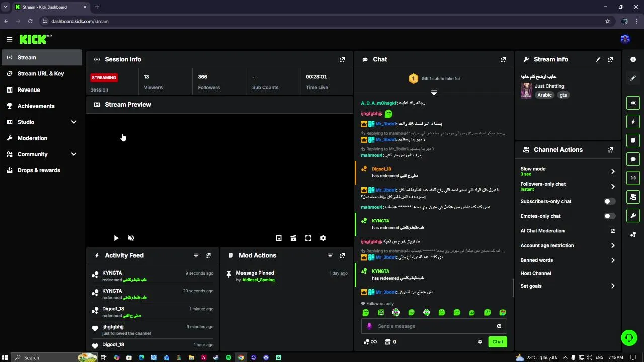This screenshot has height=362, width=644.
Task: Open Set goals options
Action: 568,286
